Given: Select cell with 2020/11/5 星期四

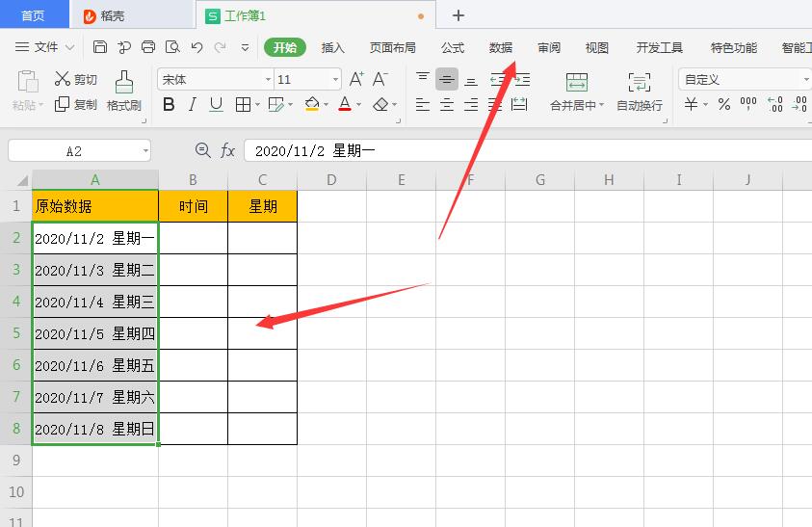Looking at the screenshot, I should [95, 333].
